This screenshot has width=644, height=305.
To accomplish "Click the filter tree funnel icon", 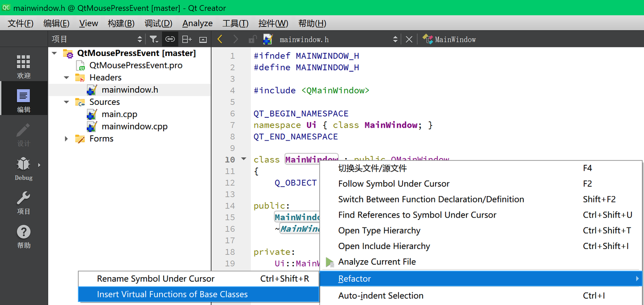I will (154, 39).
